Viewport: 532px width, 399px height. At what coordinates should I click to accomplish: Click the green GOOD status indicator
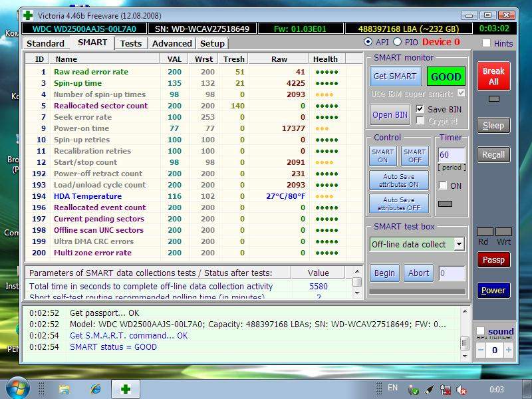click(446, 76)
